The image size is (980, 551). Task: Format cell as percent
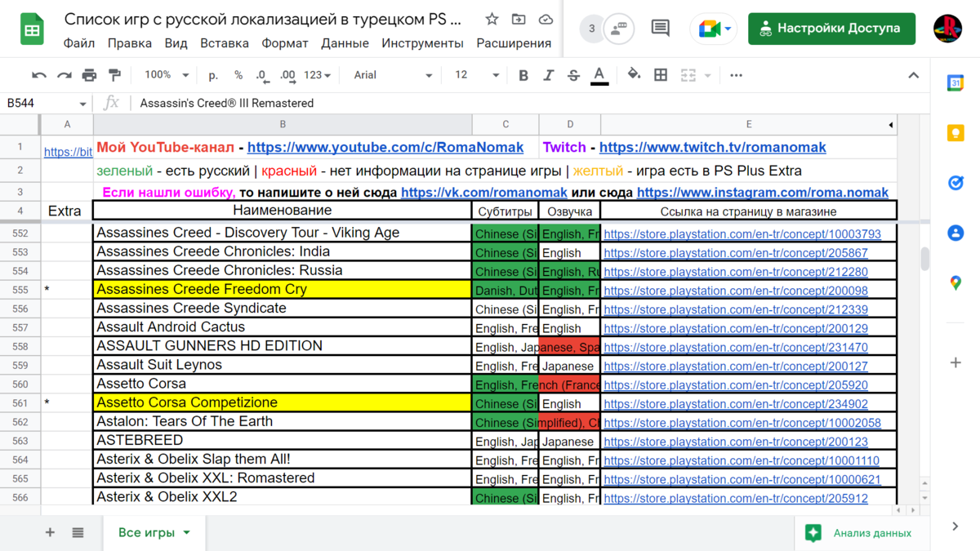pos(238,75)
